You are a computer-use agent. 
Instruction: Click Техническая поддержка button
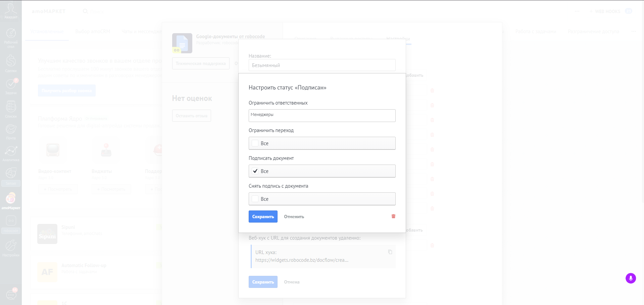pyautogui.click(x=201, y=63)
